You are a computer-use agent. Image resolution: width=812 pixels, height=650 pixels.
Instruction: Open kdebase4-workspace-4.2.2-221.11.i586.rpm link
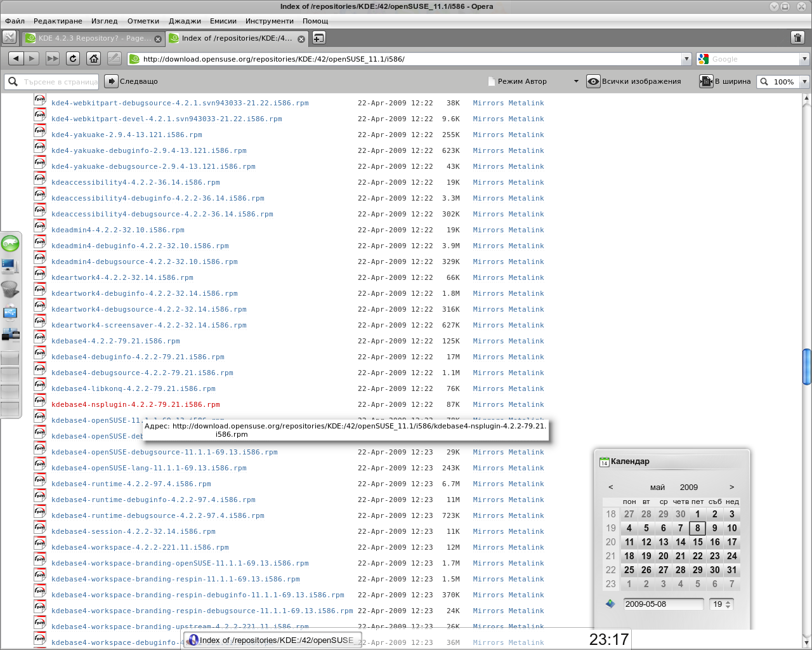coord(140,547)
